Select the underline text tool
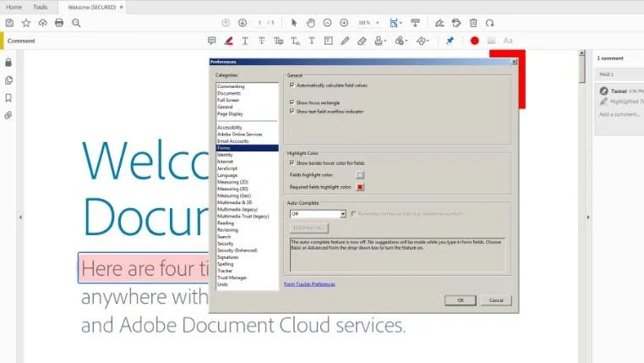644x363 pixels. [x=245, y=41]
